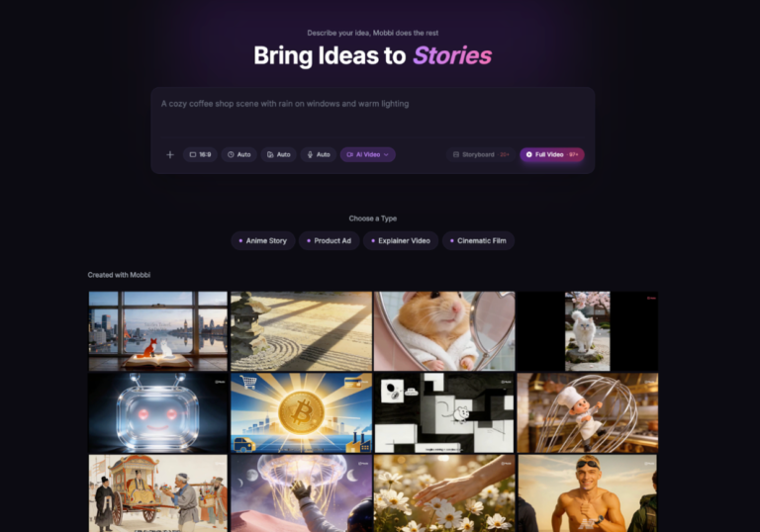The image size is (760, 532).
Task: Open the glass robot face thumbnail
Action: pos(158,412)
